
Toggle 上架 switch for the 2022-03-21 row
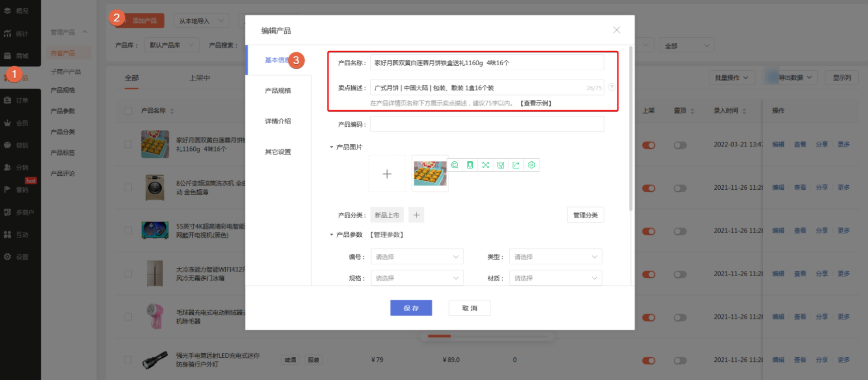point(648,145)
